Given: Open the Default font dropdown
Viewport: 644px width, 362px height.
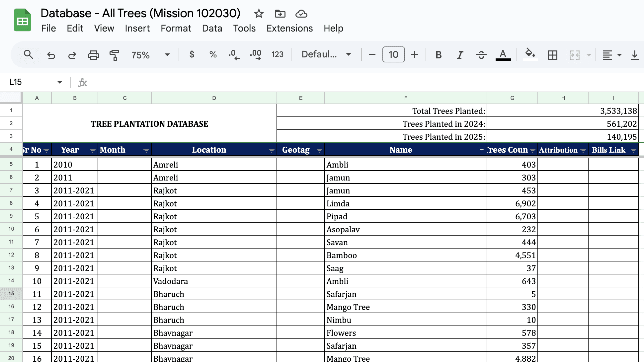Looking at the screenshot, I should [x=326, y=54].
